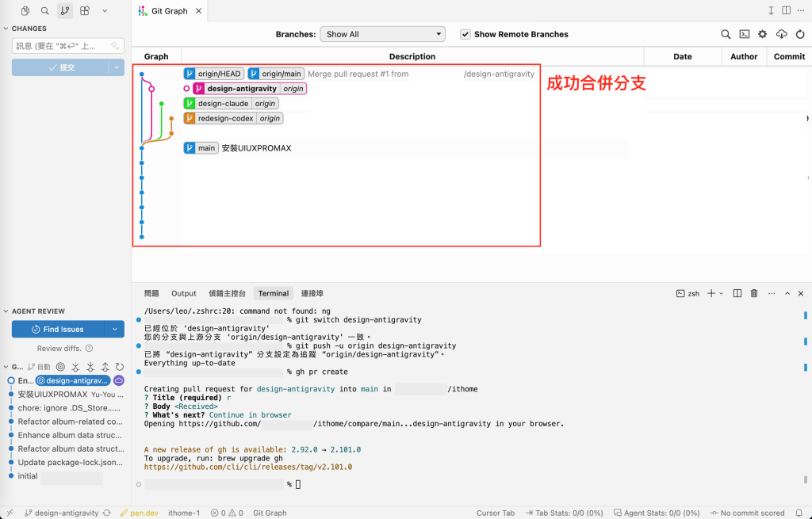Open the Find Issues dropdown arrow
The width and height of the screenshot is (812, 519).
click(114, 329)
